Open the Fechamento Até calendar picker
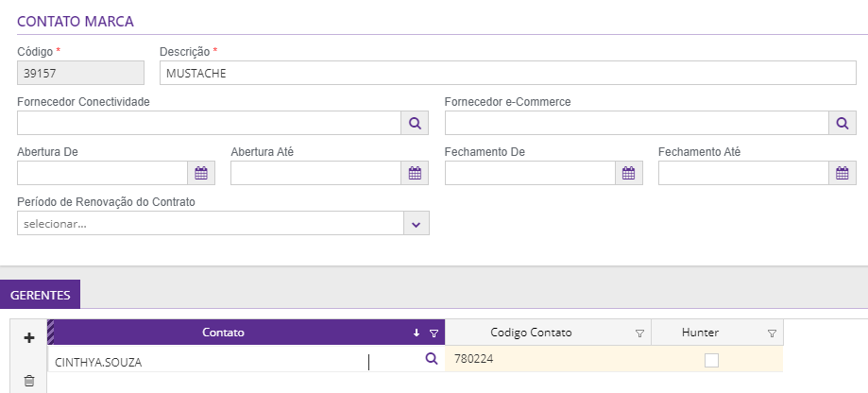The height and width of the screenshot is (393, 868). pyautogui.click(x=842, y=173)
